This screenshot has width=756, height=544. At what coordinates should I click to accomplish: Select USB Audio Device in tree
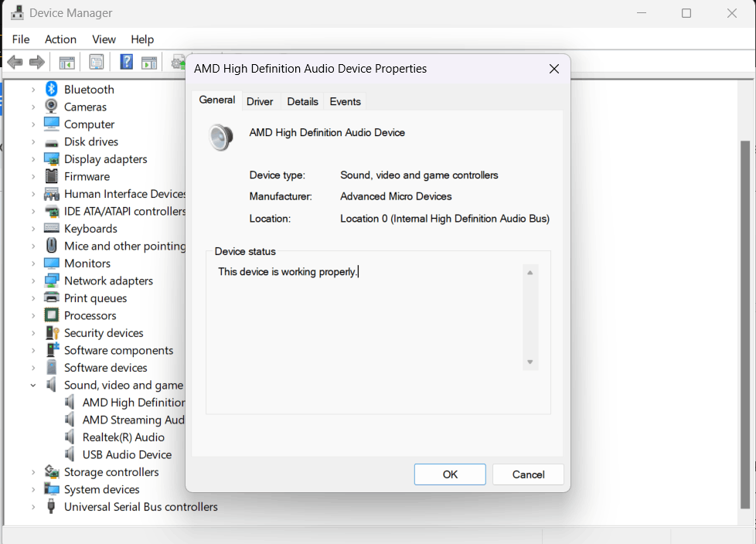(x=127, y=454)
